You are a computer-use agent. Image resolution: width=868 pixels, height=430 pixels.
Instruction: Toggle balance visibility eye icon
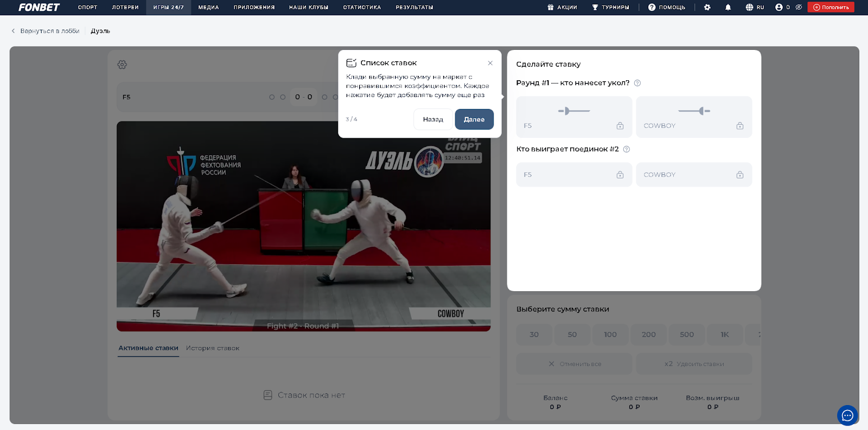pos(799,8)
